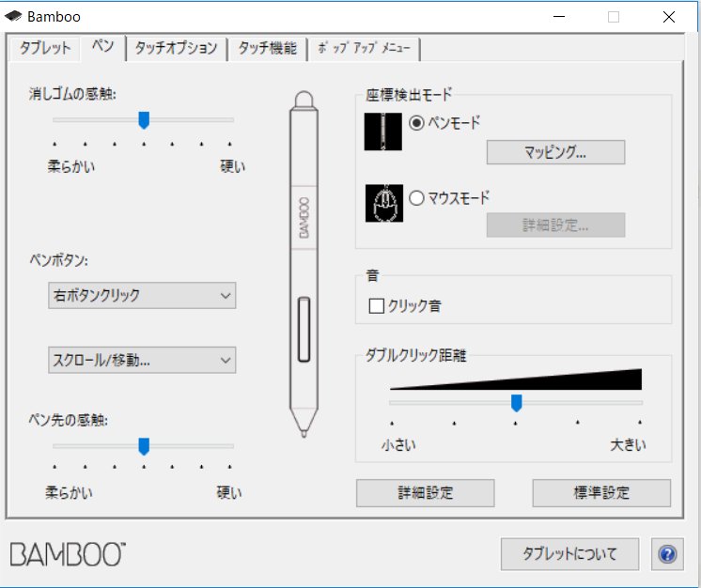Switch to the タブレット tab
Image resolution: width=701 pixels, height=588 pixels.
click(45, 48)
